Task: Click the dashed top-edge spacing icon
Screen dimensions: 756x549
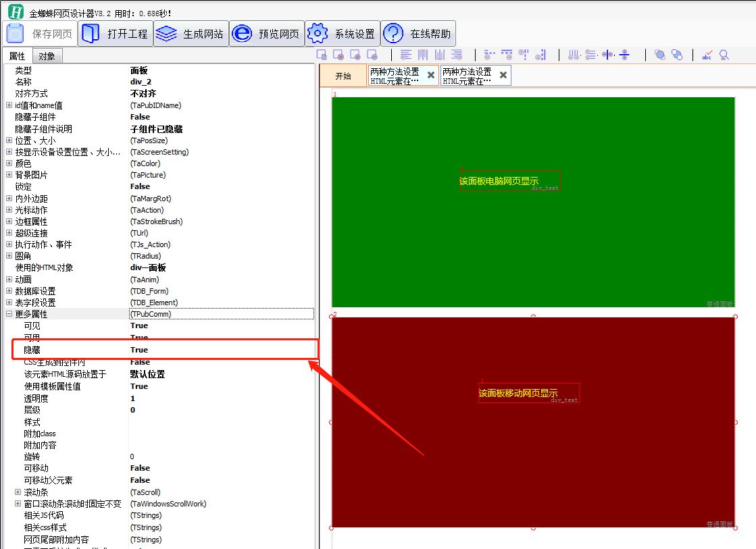Action: (507, 55)
